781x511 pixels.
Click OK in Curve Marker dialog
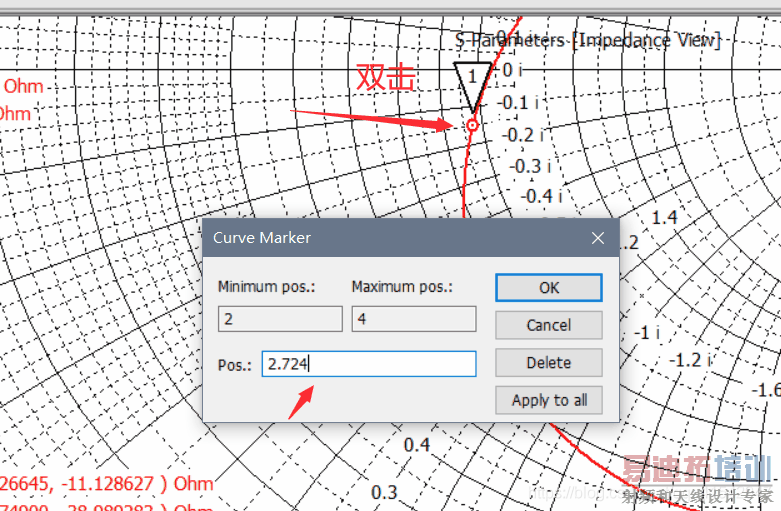(x=548, y=287)
